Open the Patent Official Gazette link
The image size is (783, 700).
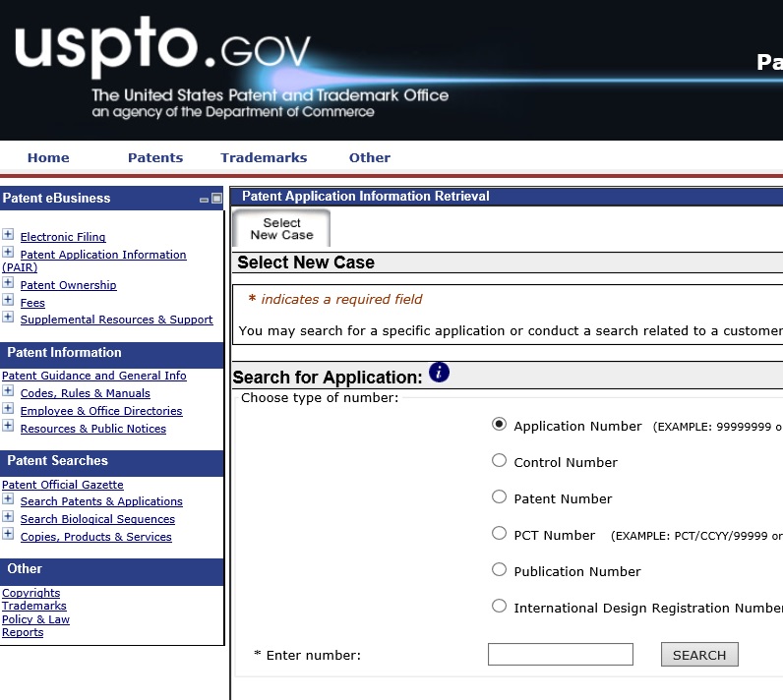point(62,485)
